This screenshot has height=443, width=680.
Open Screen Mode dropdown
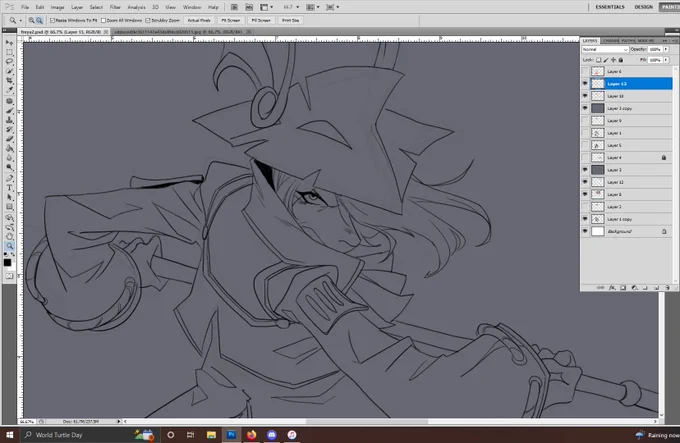tap(332, 7)
